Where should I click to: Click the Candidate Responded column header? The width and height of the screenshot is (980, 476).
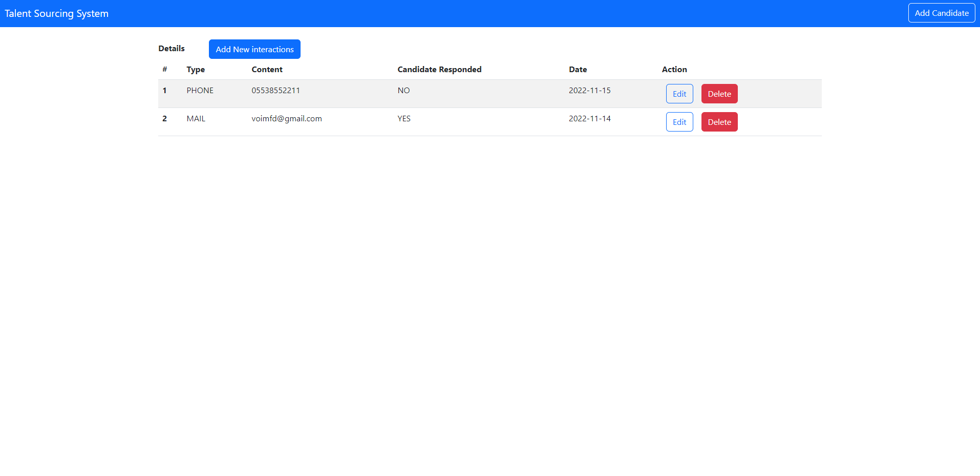[x=439, y=69]
